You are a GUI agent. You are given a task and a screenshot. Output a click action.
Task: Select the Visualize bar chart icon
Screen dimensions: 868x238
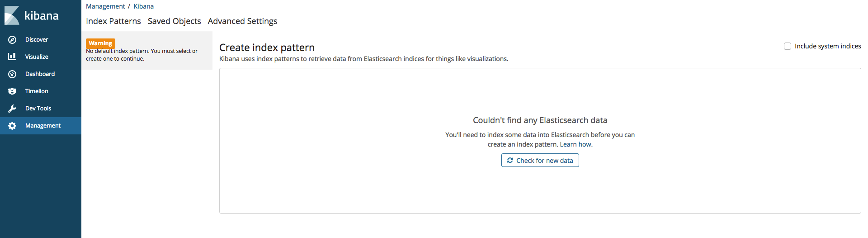click(x=12, y=57)
